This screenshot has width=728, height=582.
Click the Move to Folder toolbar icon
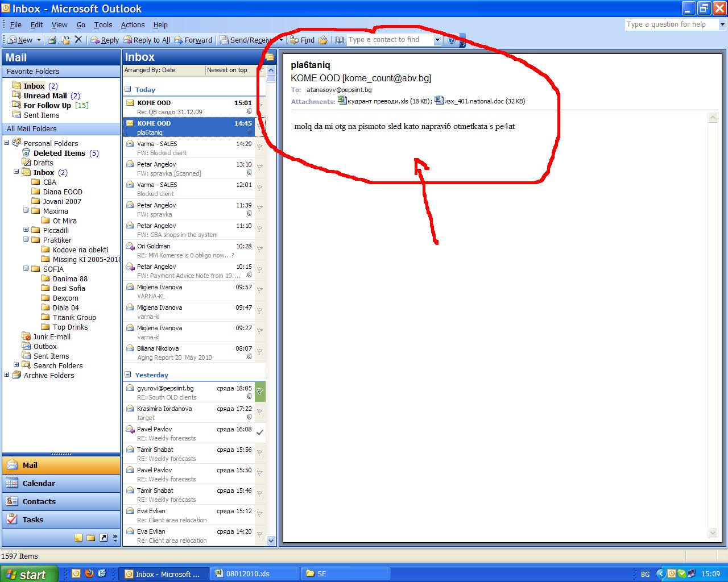pyautogui.click(x=65, y=40)
